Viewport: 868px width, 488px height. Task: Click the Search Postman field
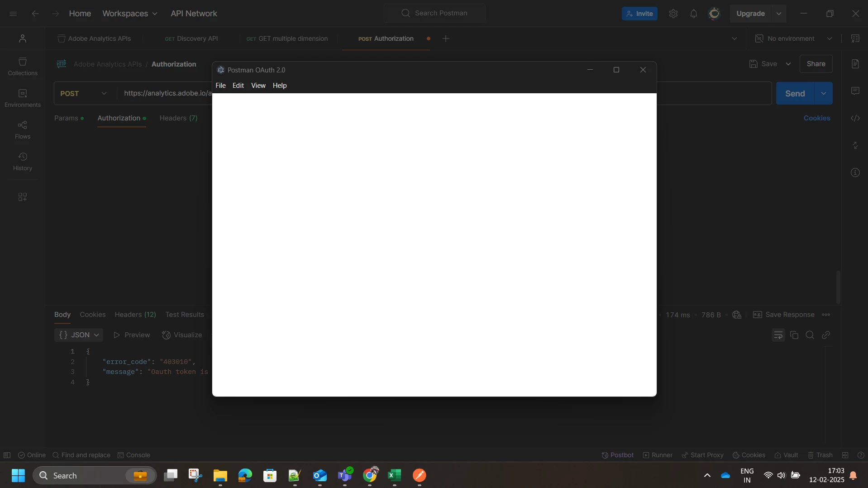click(435, 13)
